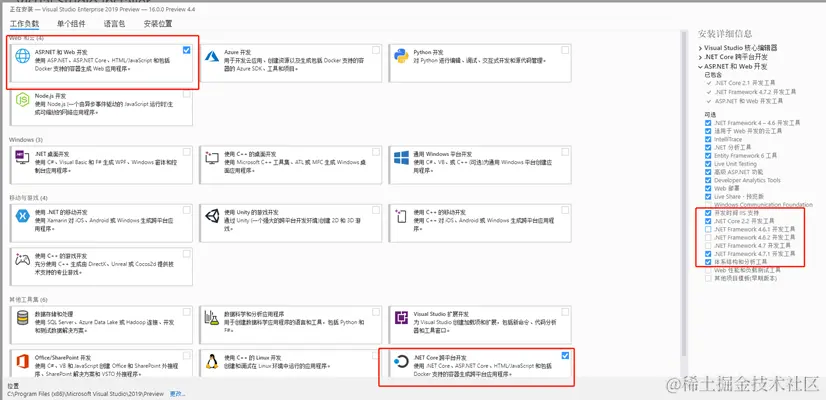Uncheck the .NET Core cross-platform development workload
Viewport: 826px width, 400px height.
(565, 356)
